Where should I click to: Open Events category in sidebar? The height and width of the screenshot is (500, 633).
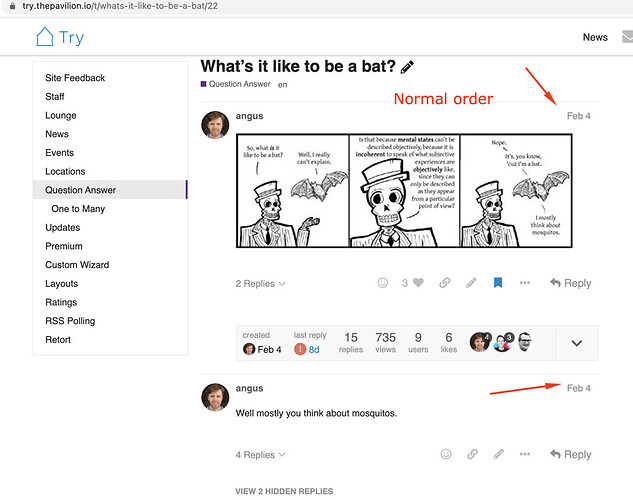pos(59,153)
